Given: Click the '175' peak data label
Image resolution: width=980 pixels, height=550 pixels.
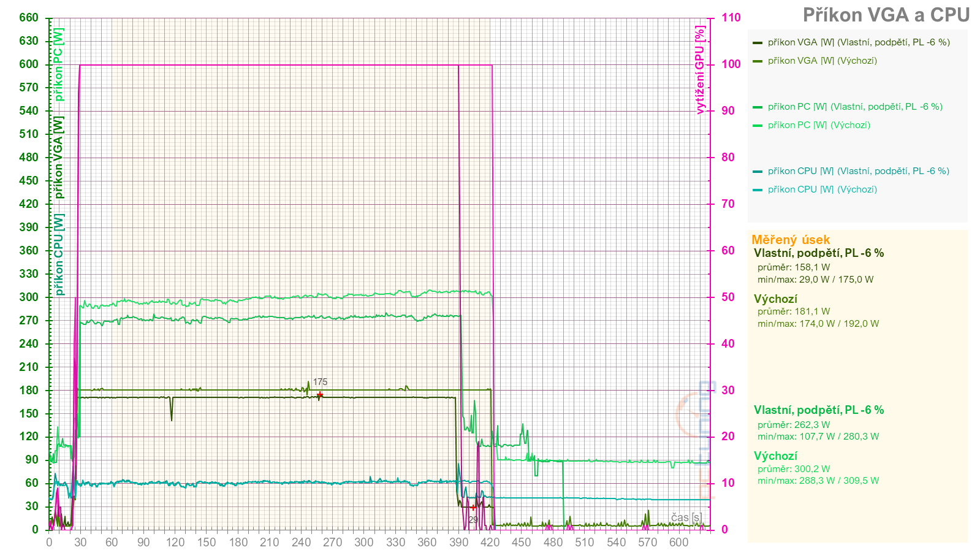Looking at the screenshot, I should click(320, 382).
